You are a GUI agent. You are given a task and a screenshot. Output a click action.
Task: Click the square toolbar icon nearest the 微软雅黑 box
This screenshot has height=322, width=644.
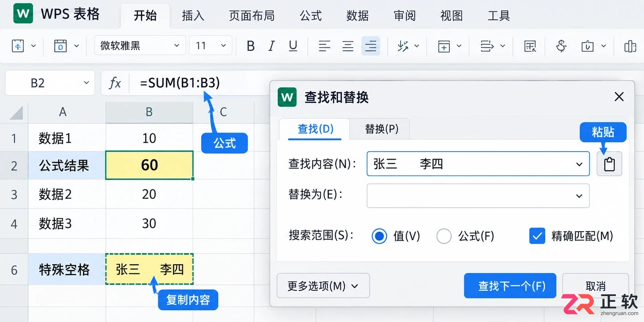pyautogui.click(x=60, y=46)
